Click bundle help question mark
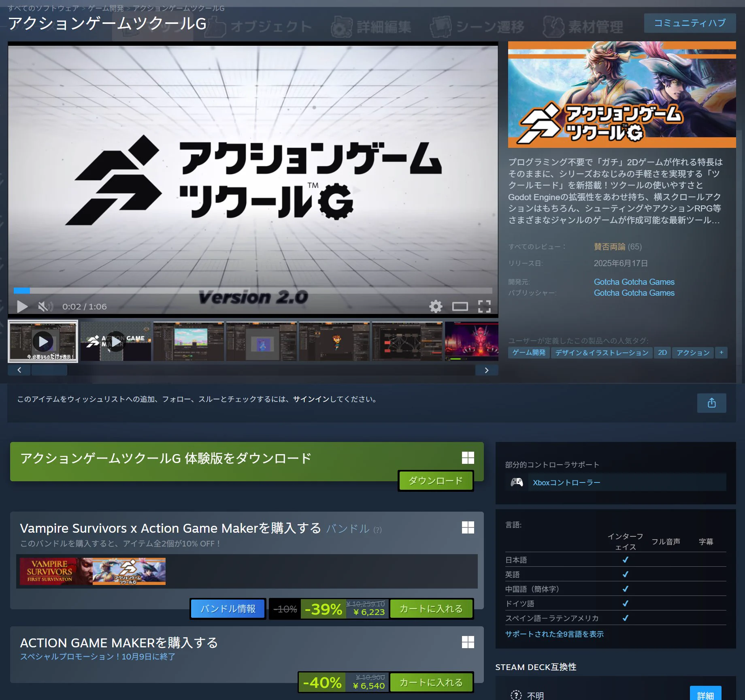 click(377, 530)
